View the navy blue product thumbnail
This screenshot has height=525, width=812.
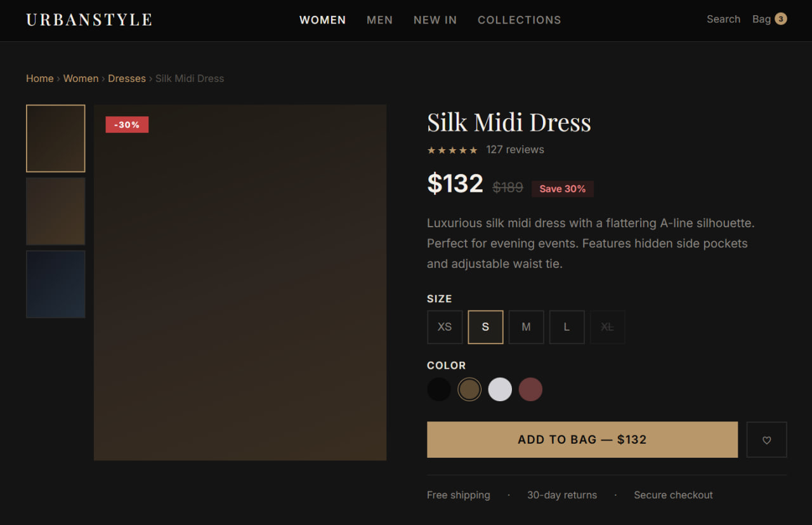(x=56, y=284)
